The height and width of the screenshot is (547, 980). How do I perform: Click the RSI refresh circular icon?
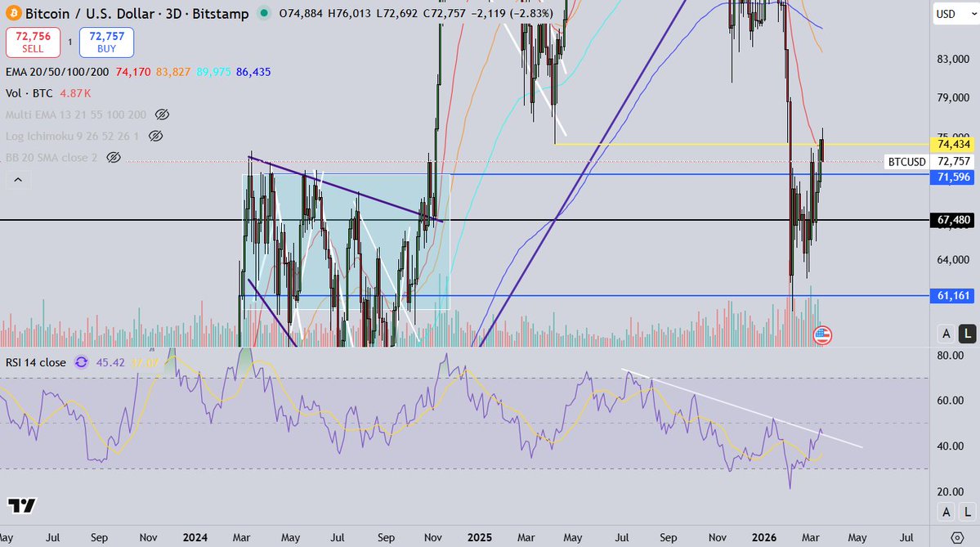[81, 362]
